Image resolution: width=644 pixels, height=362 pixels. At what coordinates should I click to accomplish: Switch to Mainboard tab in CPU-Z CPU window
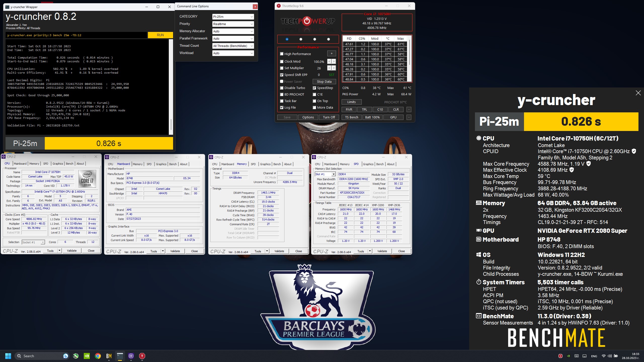pyautogui.click(x=20, y=164)
